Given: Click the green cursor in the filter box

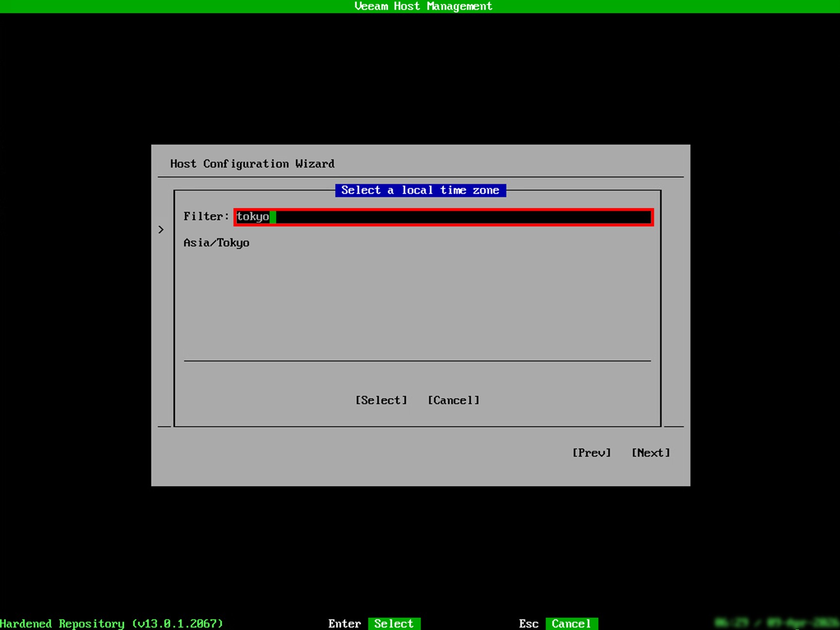Looking at the screenshot, I should 274,218.
